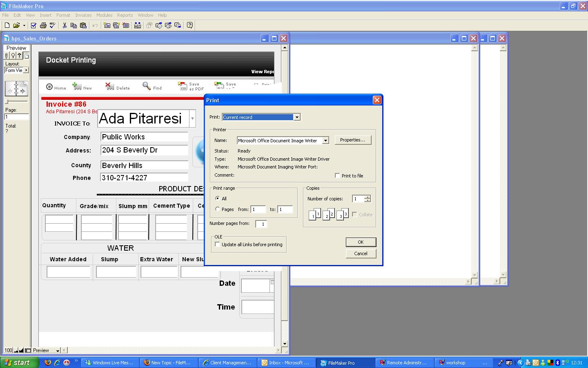
Task: Select the Find mode magnifier in status area
Action: coord(13,56)
